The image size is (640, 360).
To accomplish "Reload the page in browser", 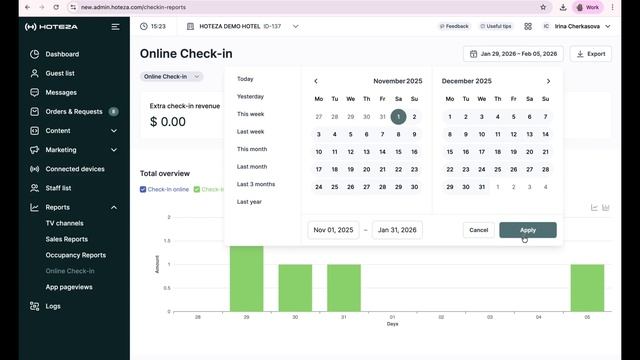I will [56, 7].
